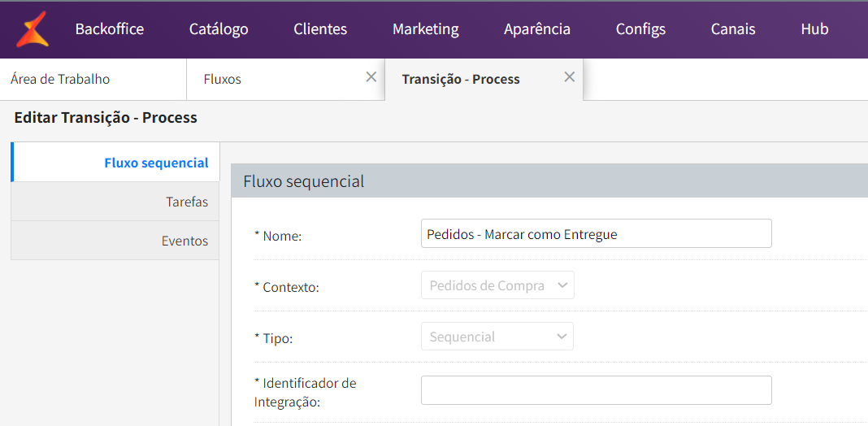
Task: Open the Configs menu
Action: click(x=640, y=29)
